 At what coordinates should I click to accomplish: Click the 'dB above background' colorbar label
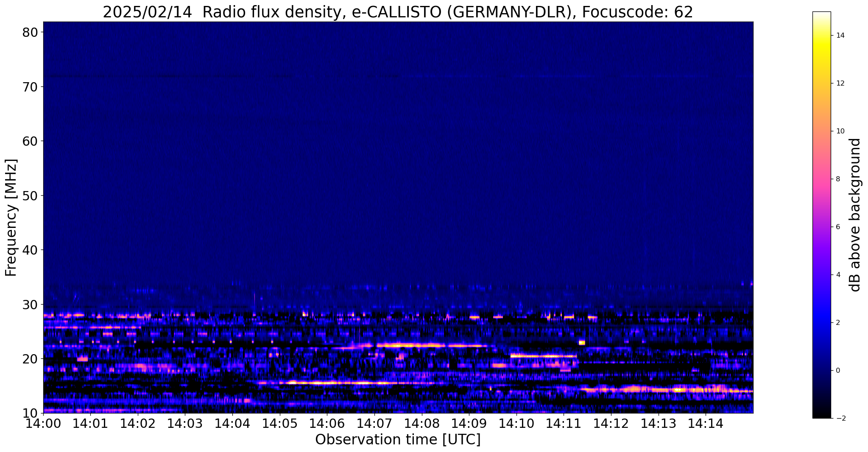point(856,215)
